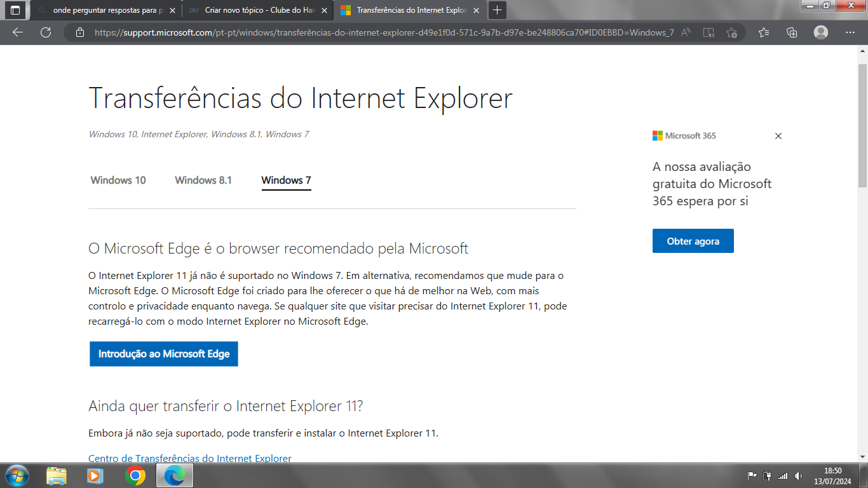Click the 'Obter agora' button

tap(693, 241)
